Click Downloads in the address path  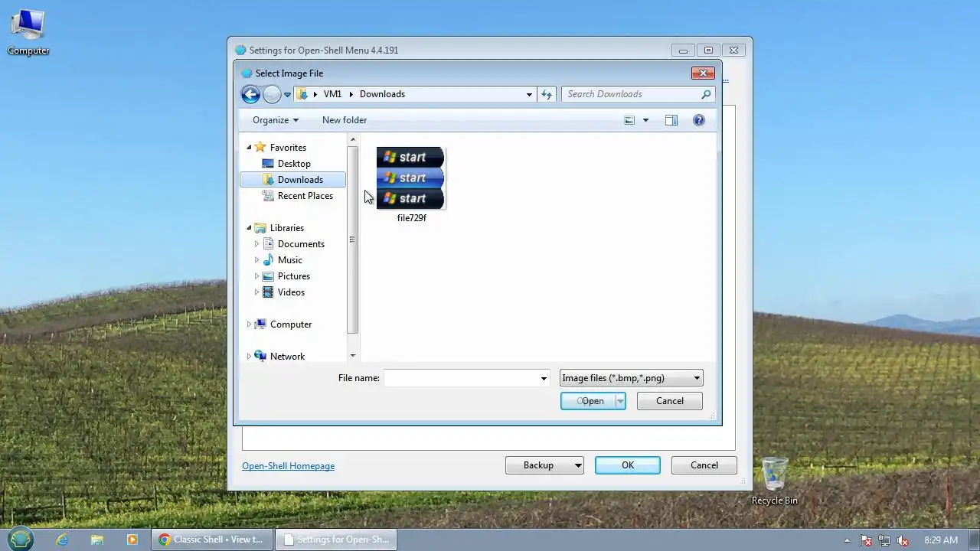382,94
